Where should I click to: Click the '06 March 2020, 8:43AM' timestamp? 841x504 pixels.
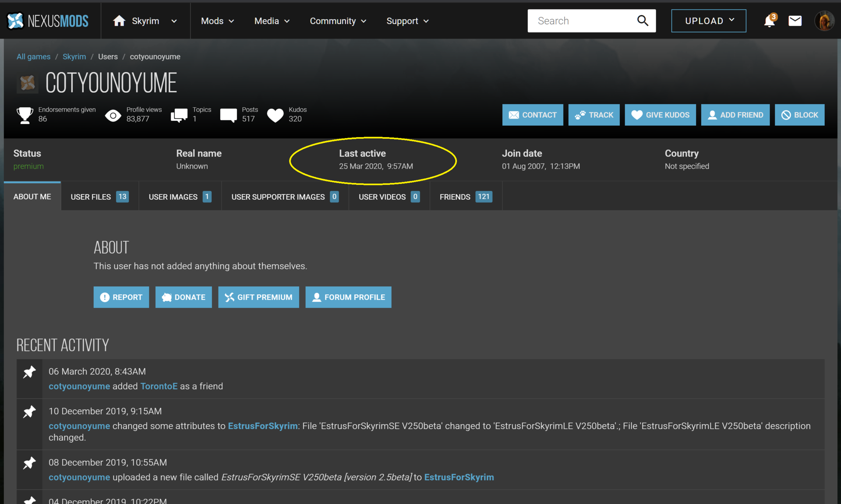(97, 371)
